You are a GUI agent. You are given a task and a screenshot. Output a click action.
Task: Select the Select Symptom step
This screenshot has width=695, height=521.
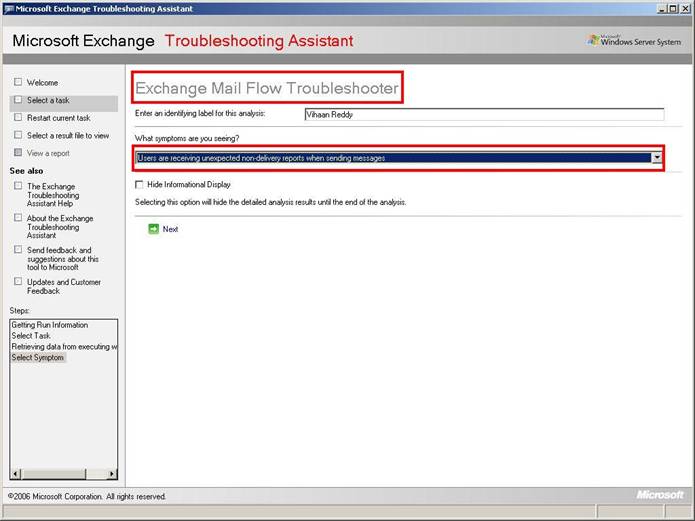[38, 357]
